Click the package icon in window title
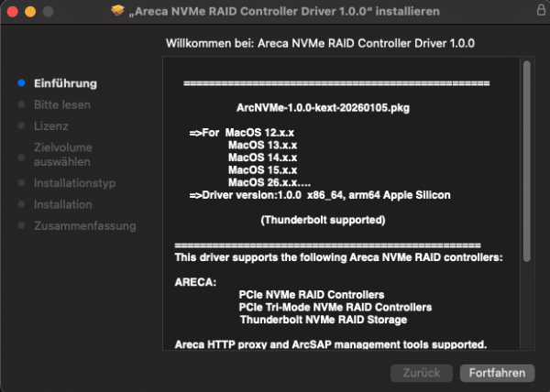 (117, 11)
